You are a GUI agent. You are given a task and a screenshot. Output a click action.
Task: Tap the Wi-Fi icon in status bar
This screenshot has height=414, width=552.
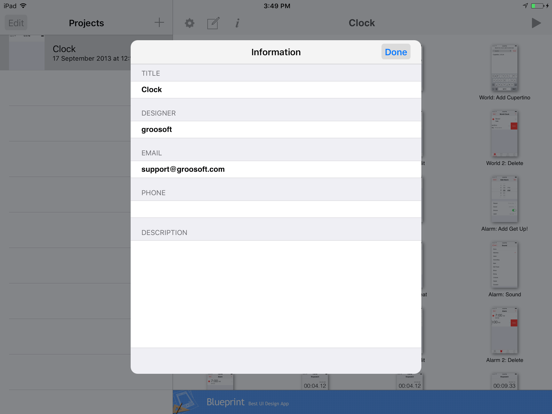coord(23,6)
